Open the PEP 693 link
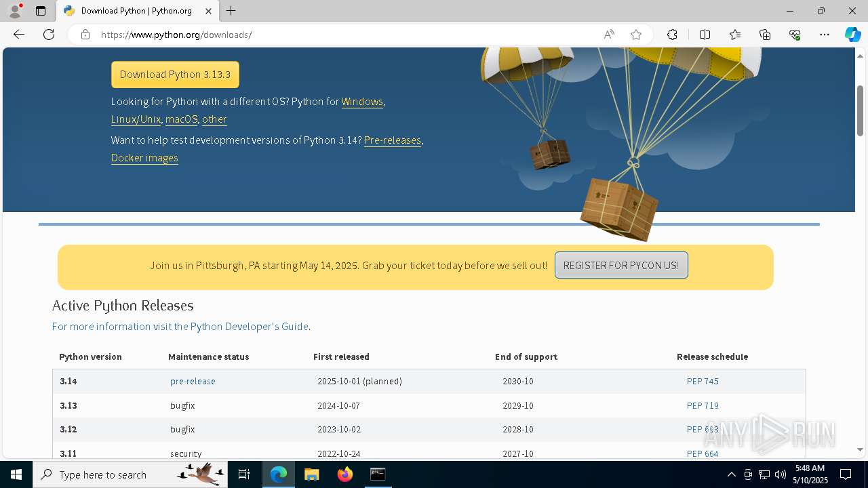 tap(703, 430)
